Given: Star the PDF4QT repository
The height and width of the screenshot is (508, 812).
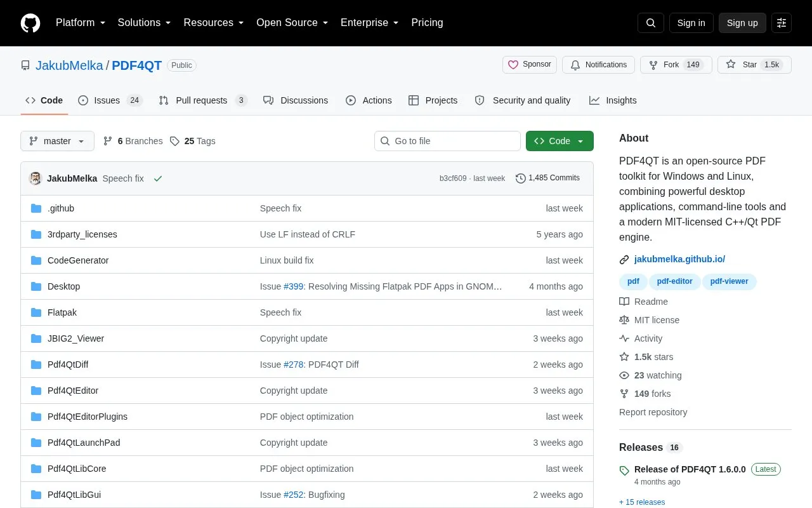Looking at the screenshot, I should coord(755,65).
